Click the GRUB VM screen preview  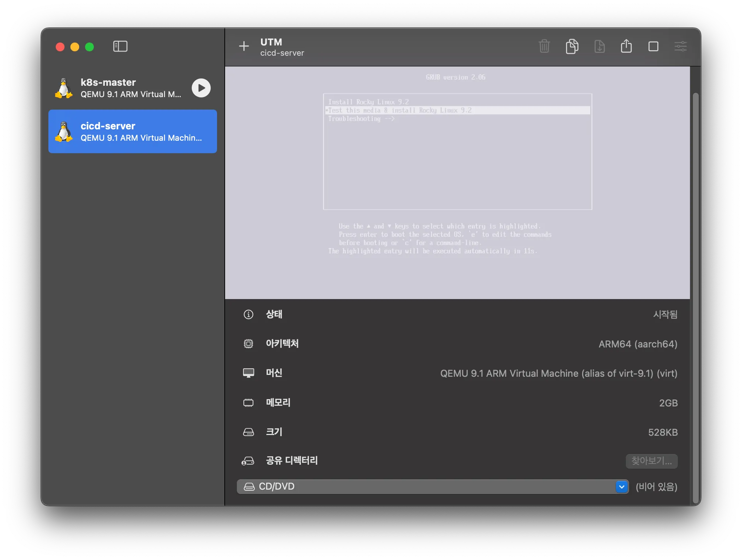point(457,183)
